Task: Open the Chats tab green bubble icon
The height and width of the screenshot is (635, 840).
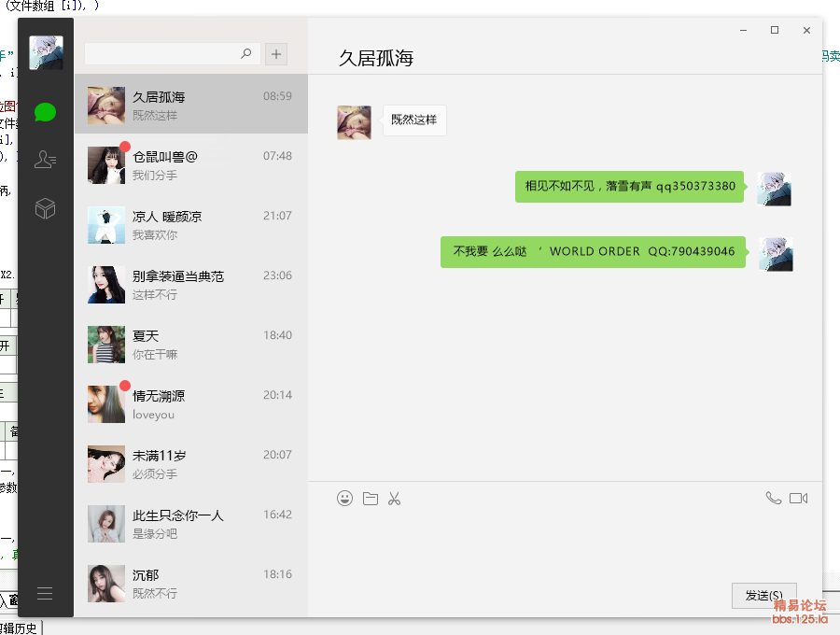Action: click(x=45, y=112)
